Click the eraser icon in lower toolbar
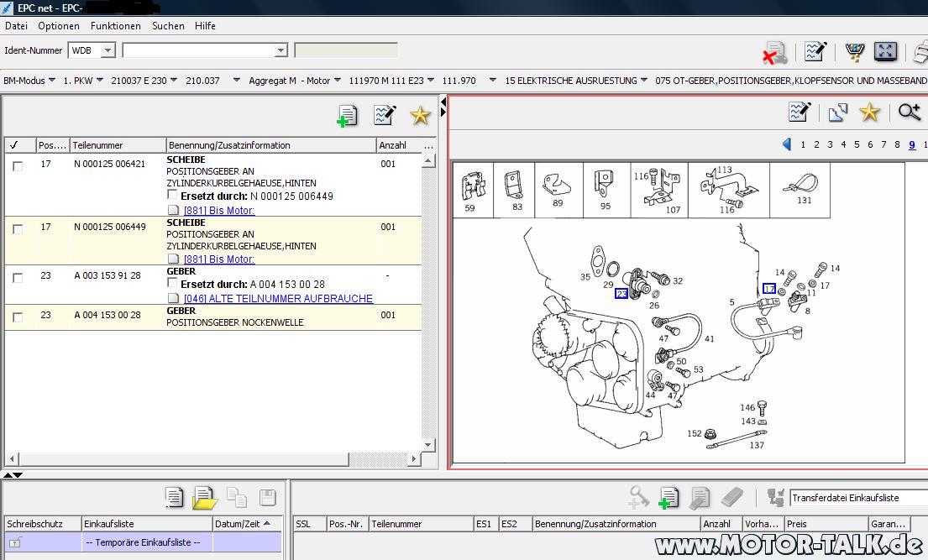Viewport: 928px width, 560px height. pyautogui.click(x=732, y=497)
